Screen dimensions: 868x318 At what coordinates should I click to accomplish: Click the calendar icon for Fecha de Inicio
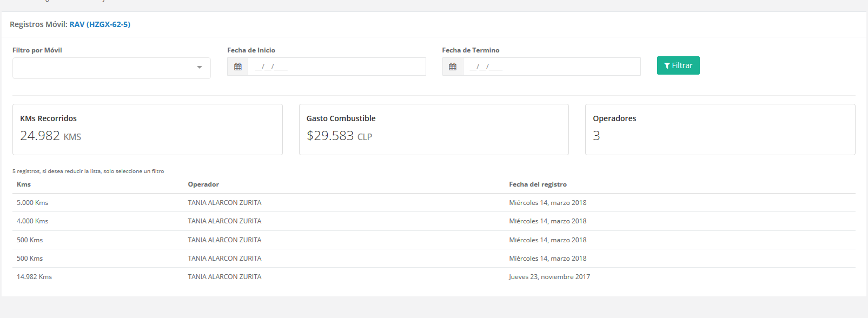[237, 67]
